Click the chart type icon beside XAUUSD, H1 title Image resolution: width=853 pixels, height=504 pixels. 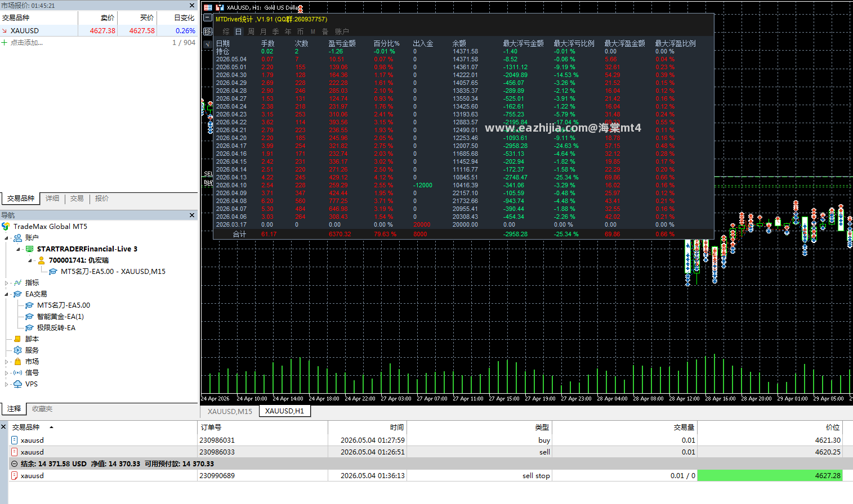point(220,8)
